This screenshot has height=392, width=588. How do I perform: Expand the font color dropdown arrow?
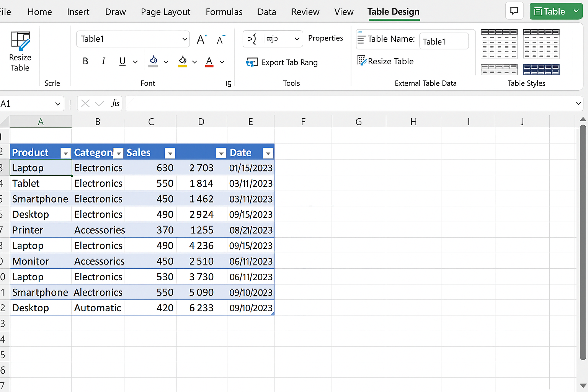[x=222, y=62]
